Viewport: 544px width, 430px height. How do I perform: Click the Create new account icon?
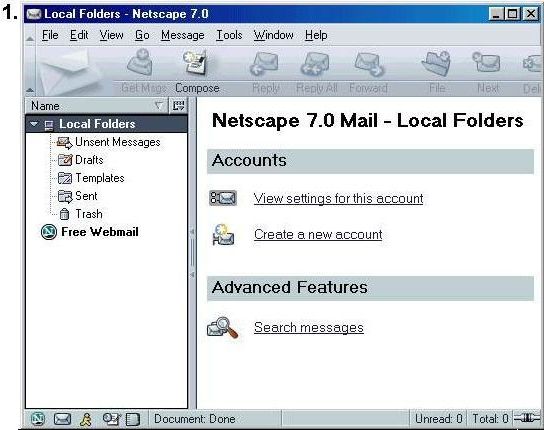tap(223, 235)
